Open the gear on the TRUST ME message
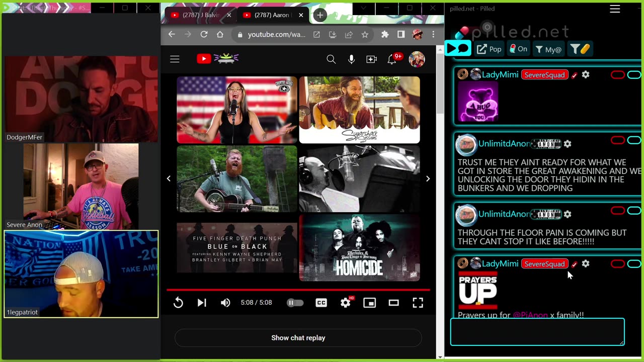Image resolution: width=644 pixels, height=362 pixels. (568, 144)
